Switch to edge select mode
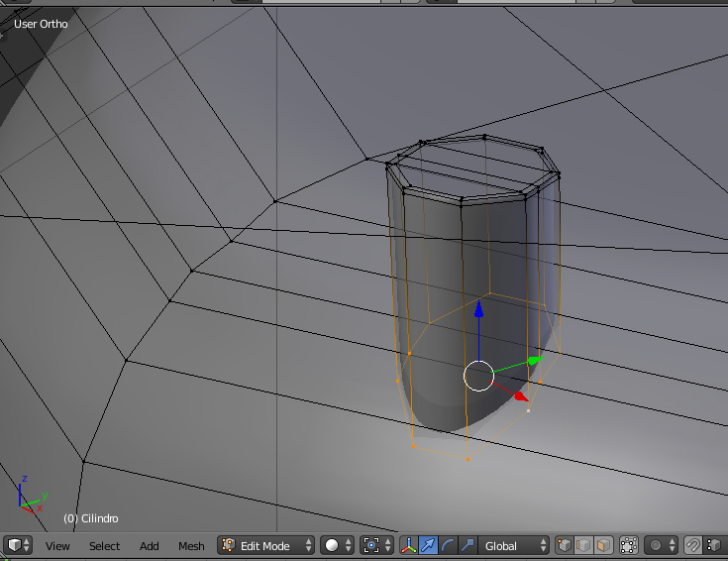The image size is (728, 561). 583,545
